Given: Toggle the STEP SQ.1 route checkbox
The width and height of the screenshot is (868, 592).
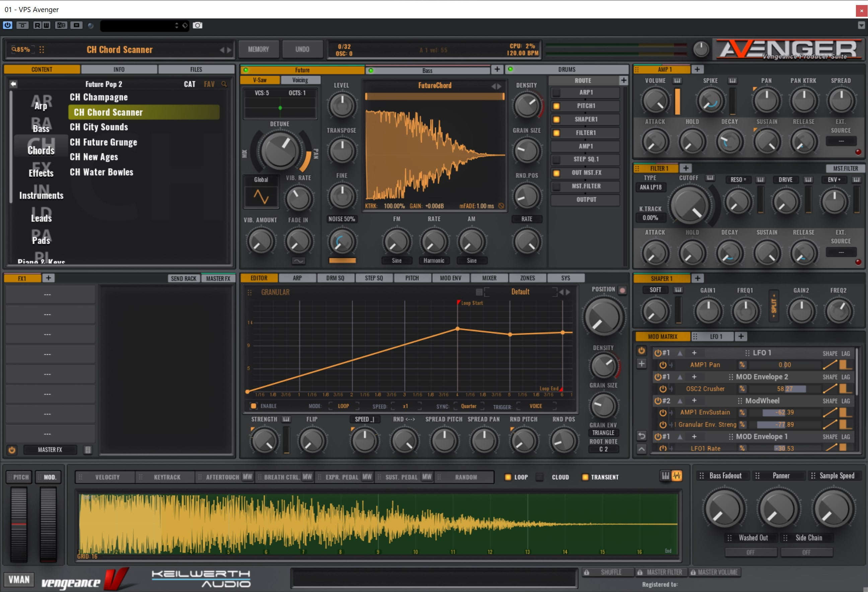Looking at the screenshot, I should (x=556, y=159).
